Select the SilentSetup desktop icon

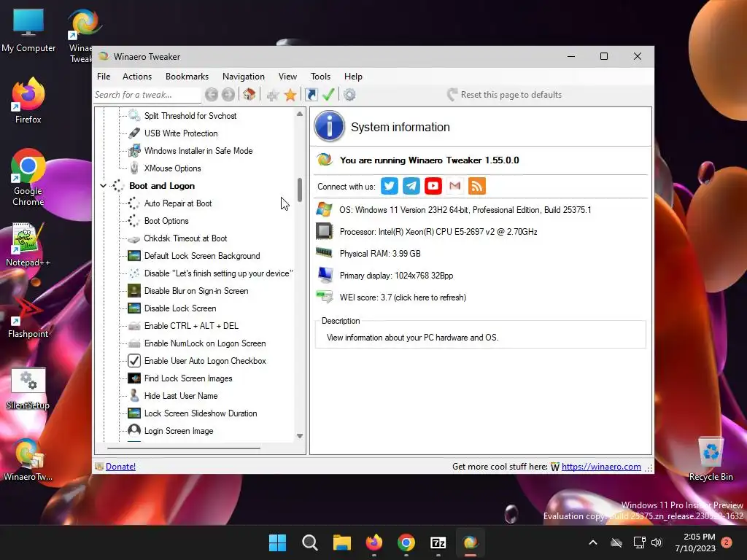(x=28, y=388)
